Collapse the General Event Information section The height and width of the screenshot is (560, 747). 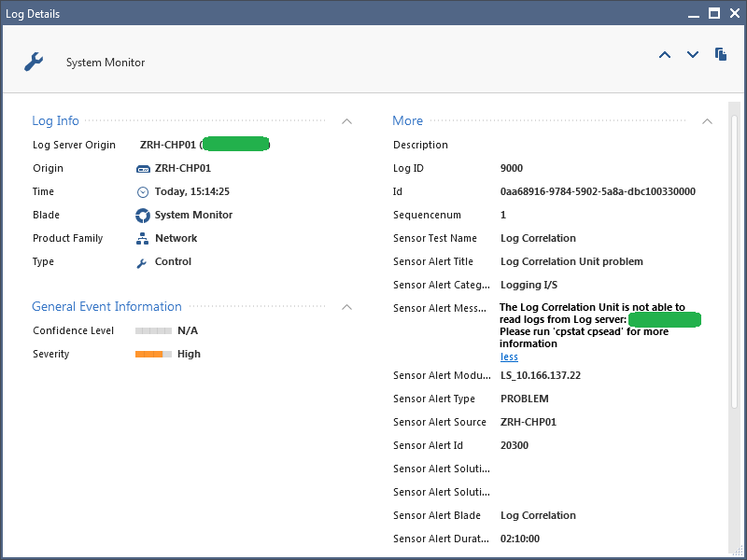(x=346, y=307)
